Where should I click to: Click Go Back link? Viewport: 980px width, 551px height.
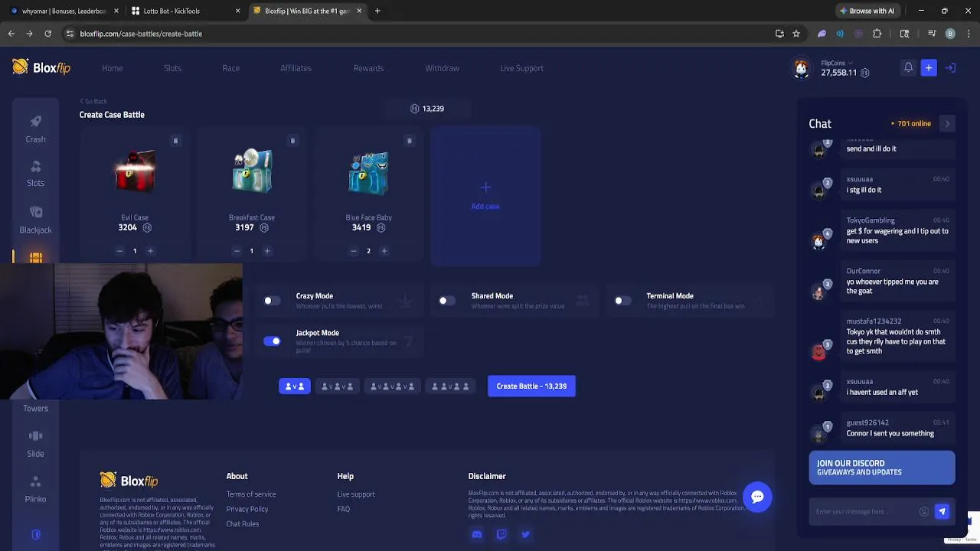coord(93,101)
